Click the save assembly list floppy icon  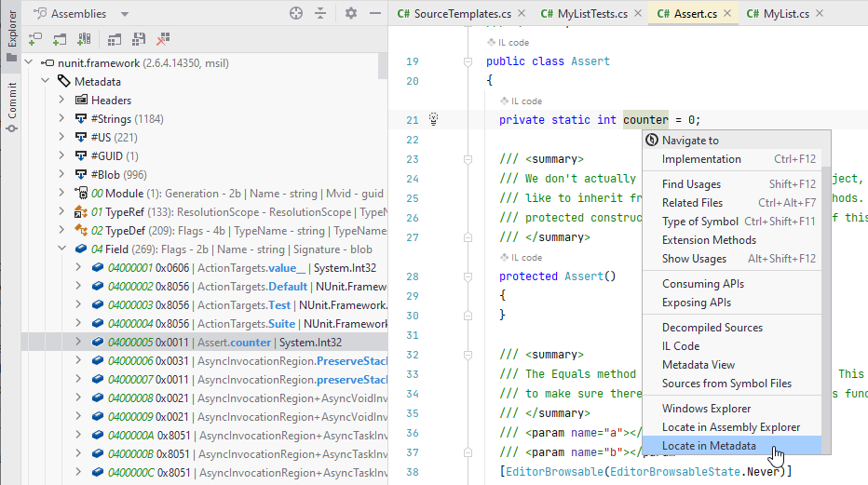coord(139,39)
